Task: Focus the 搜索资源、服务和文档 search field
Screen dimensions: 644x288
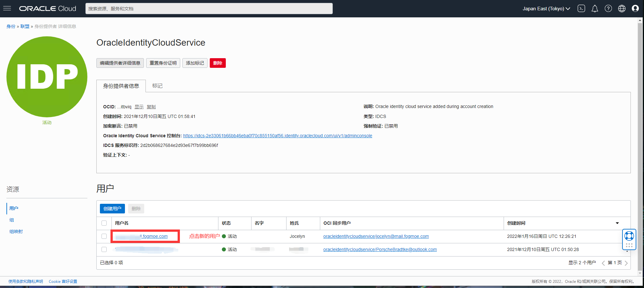Action: [x=209, y=9]
